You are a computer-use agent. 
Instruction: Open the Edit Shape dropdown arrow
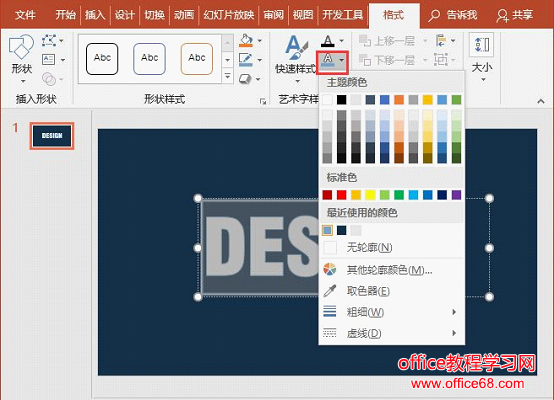coord(61,41)
